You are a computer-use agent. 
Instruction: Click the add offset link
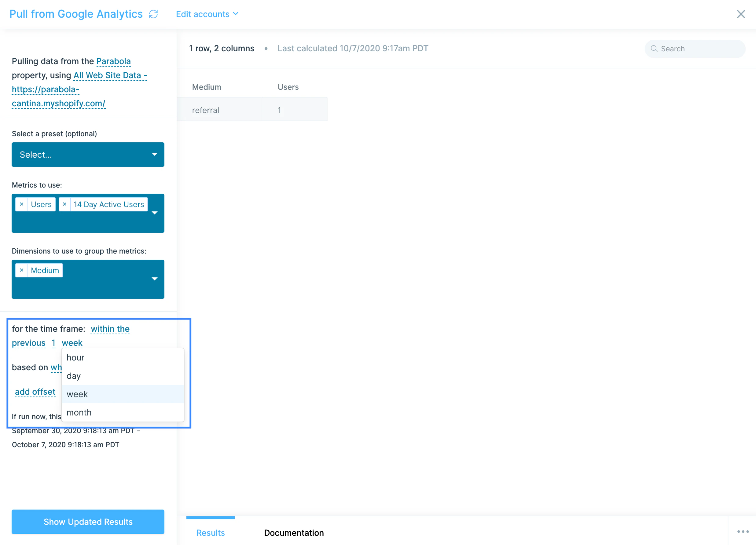tap(35, 392)
